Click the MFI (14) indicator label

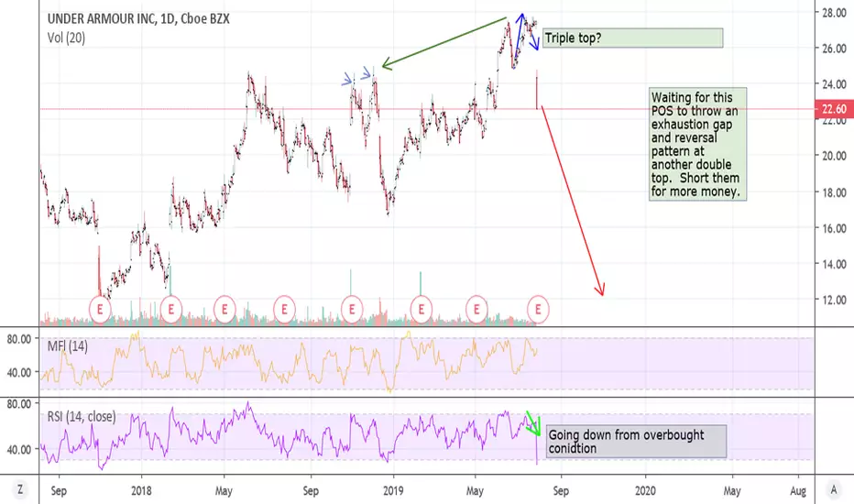pos(67,346)
